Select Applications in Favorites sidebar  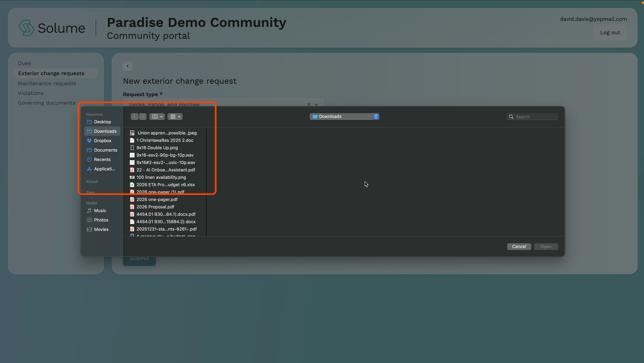click(102, 169)
